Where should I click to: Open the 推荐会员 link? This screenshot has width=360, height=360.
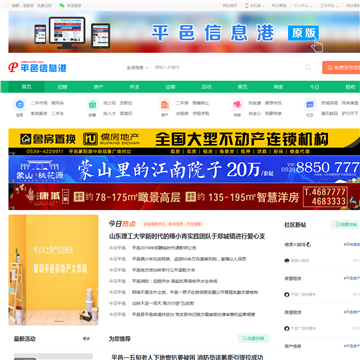(x=273, y=103)
